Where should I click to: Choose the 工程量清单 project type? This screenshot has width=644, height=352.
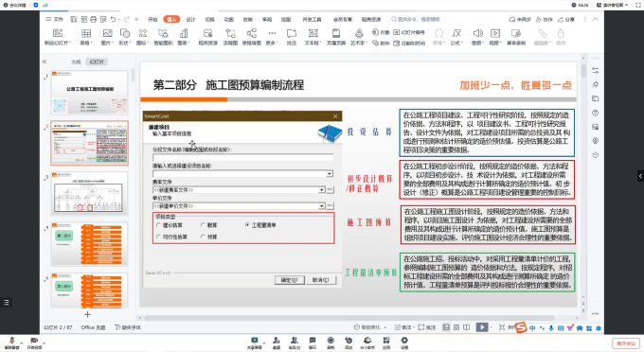tap(247, 225)
